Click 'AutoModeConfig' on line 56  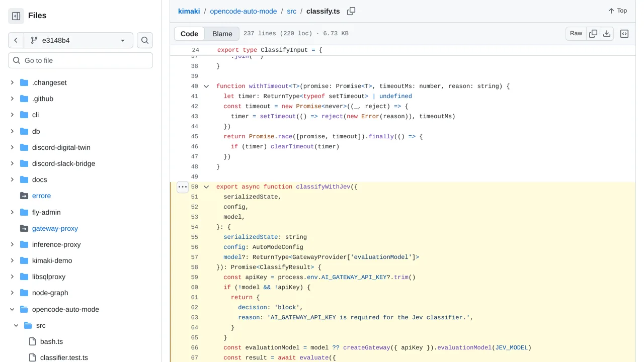278,247
